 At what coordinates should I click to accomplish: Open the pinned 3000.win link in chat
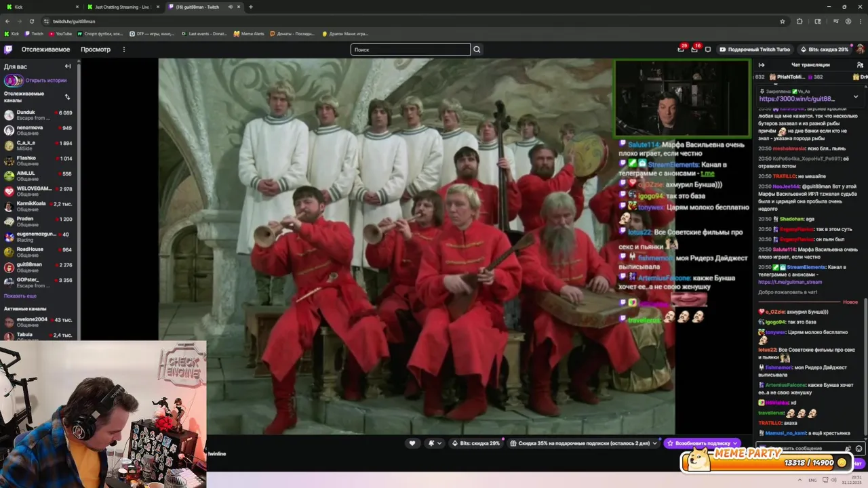click(797, 99)
